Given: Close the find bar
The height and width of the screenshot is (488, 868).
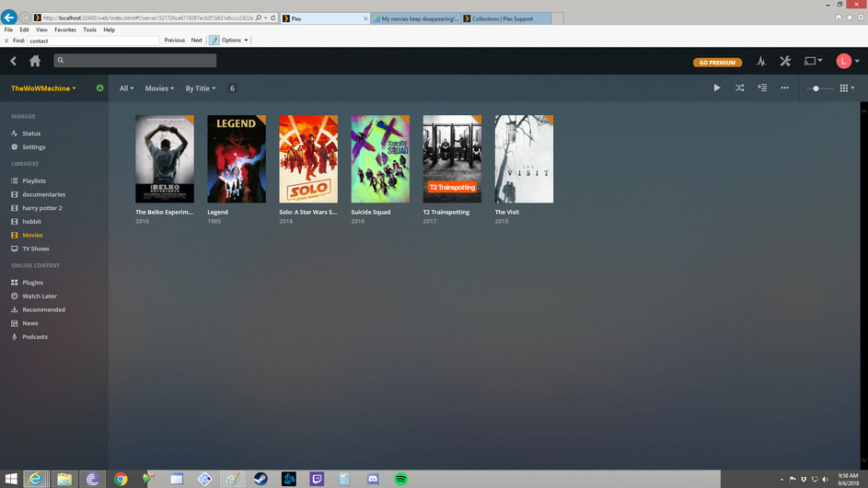Looking at the screenshot, I should pyautogui.click(x=6, y=41).
